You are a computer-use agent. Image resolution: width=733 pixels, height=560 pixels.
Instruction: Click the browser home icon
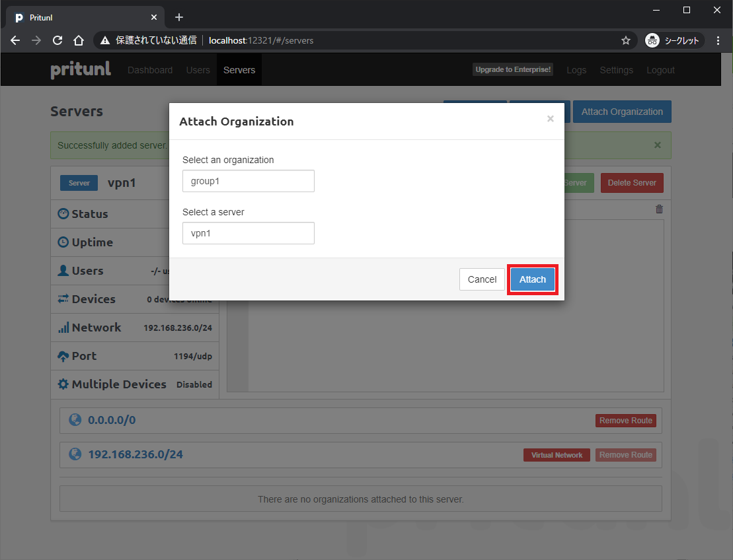click(79, 40)
